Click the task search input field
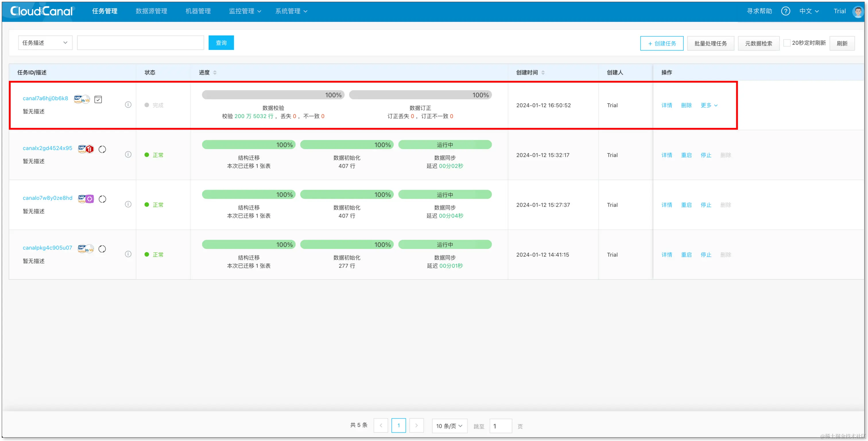This screenshot has height=441, width=868. (141, 43)
